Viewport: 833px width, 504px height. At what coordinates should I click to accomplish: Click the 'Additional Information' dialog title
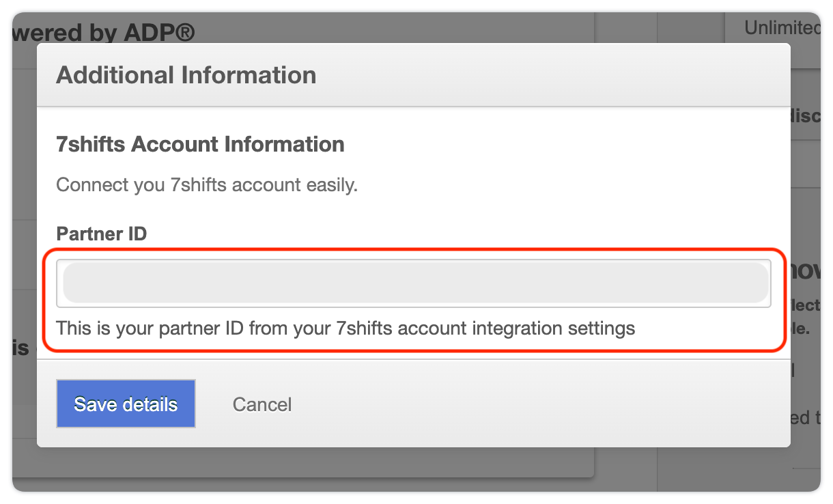pyautogui.click(x=186, y=74)
